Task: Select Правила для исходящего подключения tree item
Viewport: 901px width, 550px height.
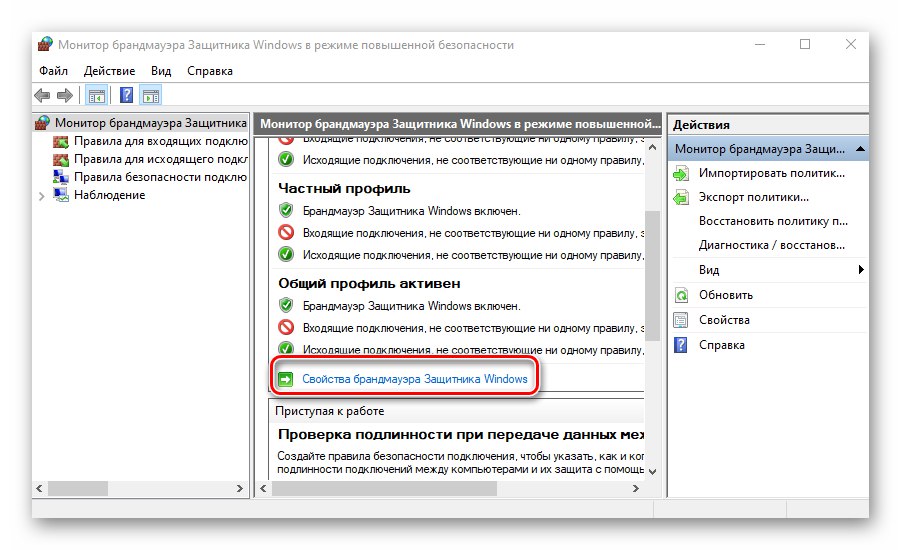Action: 160,159
